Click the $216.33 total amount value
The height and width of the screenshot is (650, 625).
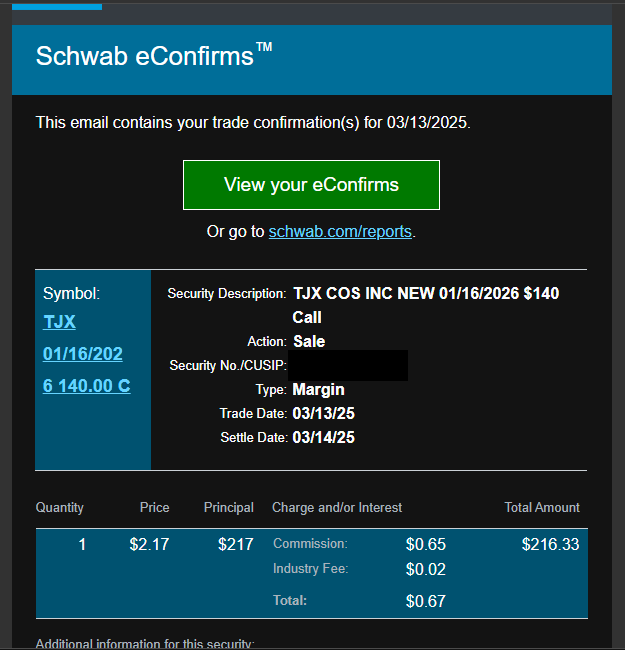point(550,545)
